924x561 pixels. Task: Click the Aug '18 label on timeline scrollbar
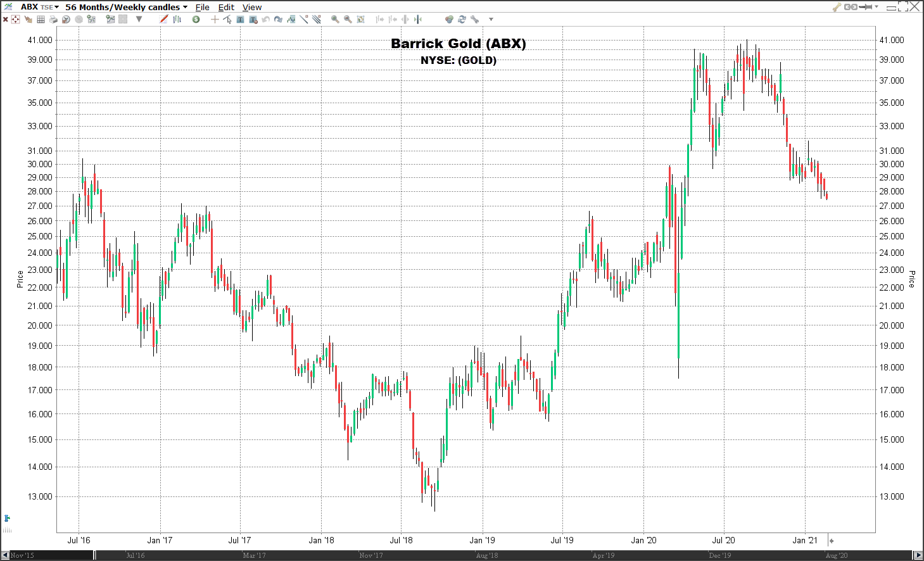coord(486,555)
